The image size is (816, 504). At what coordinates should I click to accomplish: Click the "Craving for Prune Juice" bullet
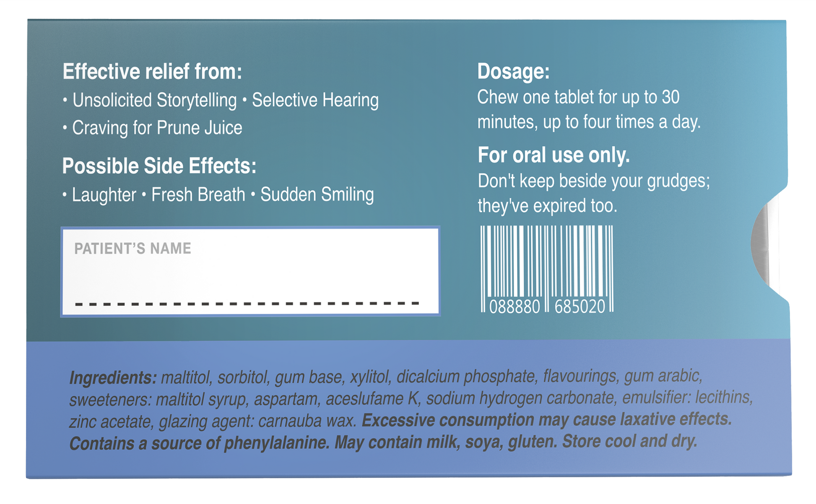pos(157,128)
